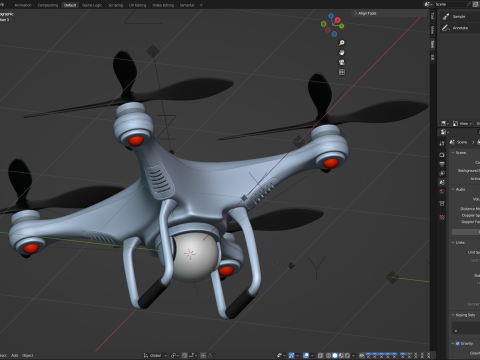The height and width of the screenshot is (360, 480).
Task: Toggle viewport overlays display
Action: tap(306, 355)
